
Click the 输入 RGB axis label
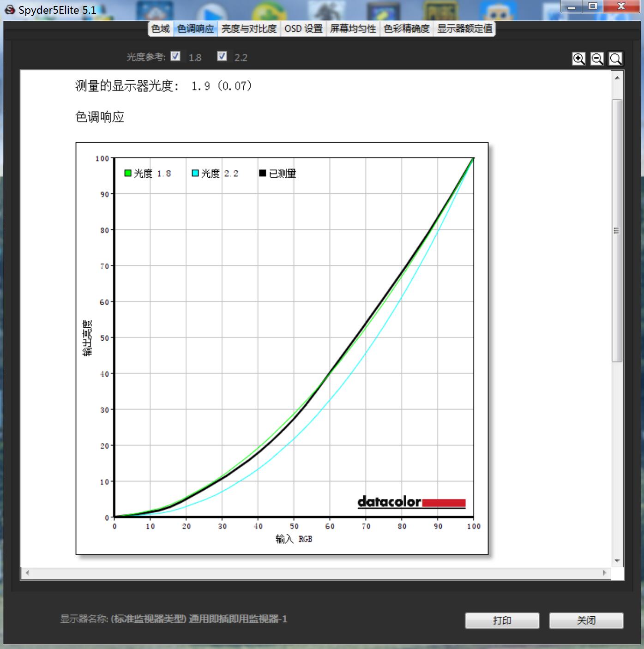click(294, 539)
